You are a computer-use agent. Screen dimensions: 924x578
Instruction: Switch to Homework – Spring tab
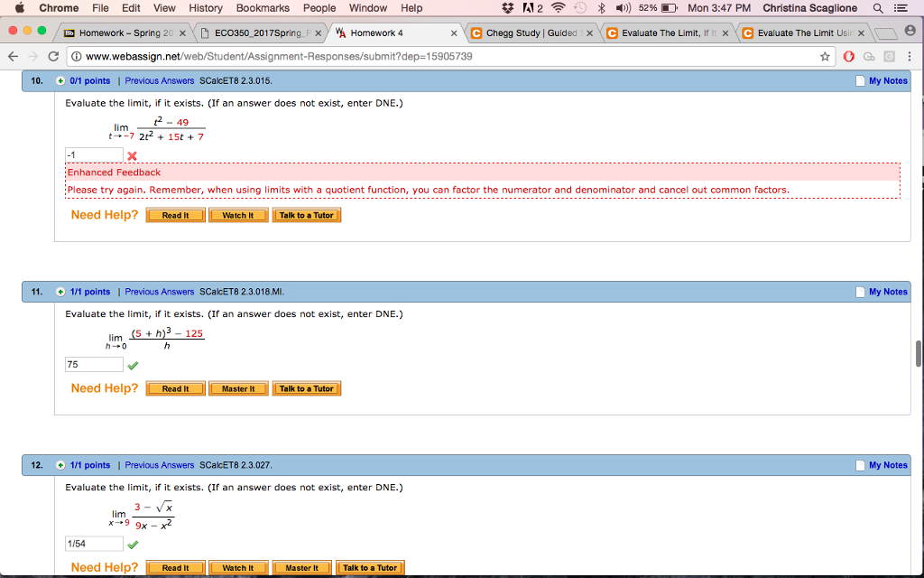pyautogui.click(x=124, y=33)
